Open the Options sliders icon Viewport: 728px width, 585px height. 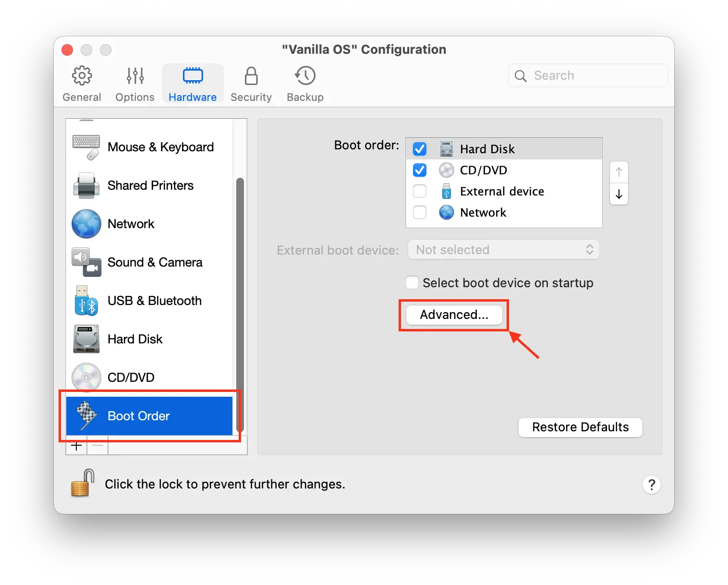coord(135,75)
